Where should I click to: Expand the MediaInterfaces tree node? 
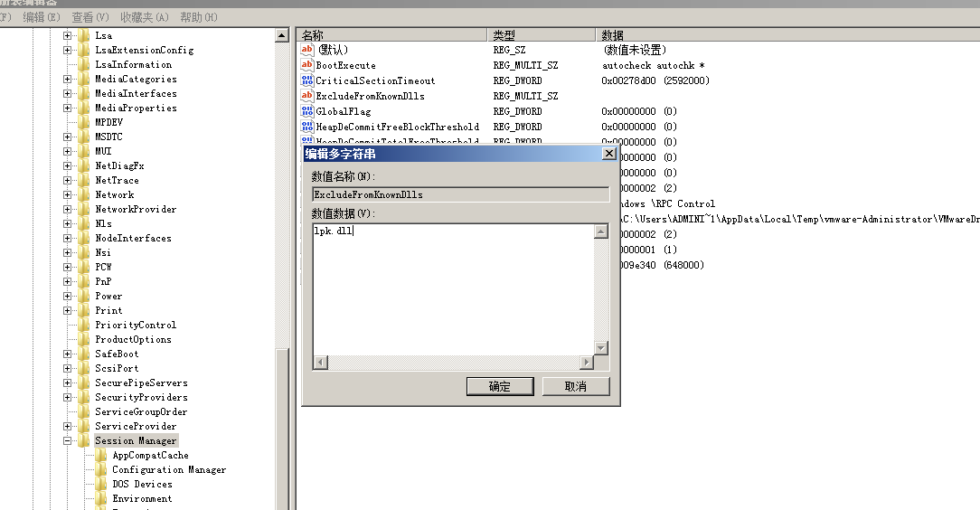(68, 94)
